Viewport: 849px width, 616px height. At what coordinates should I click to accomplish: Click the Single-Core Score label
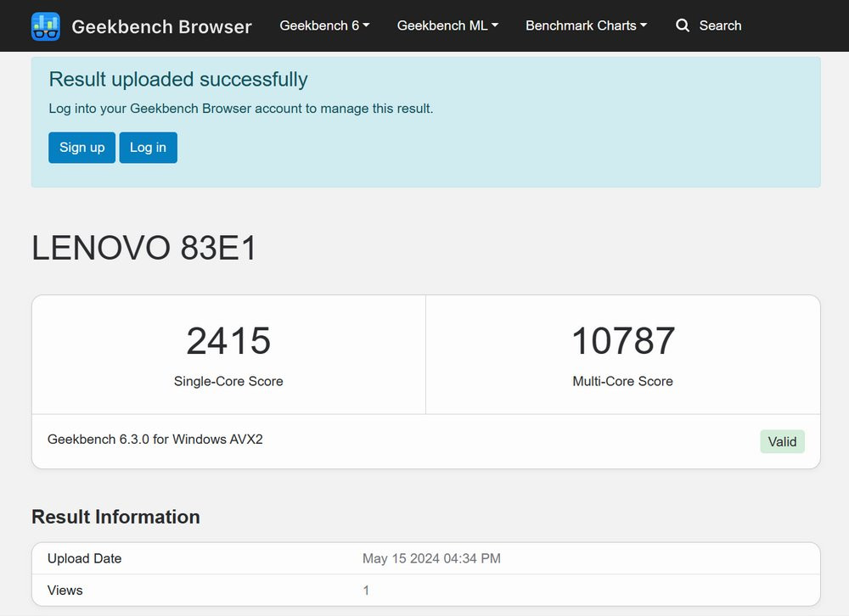point(228,381)
